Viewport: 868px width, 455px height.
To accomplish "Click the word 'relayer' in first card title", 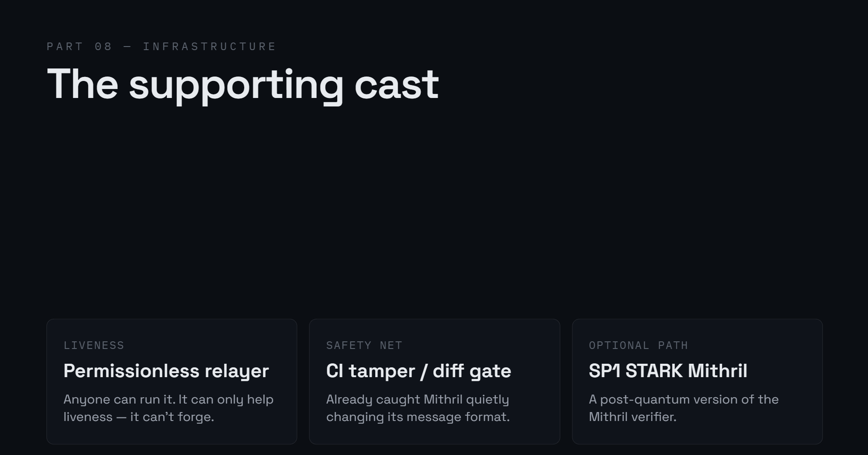I will tap(237, 371).
